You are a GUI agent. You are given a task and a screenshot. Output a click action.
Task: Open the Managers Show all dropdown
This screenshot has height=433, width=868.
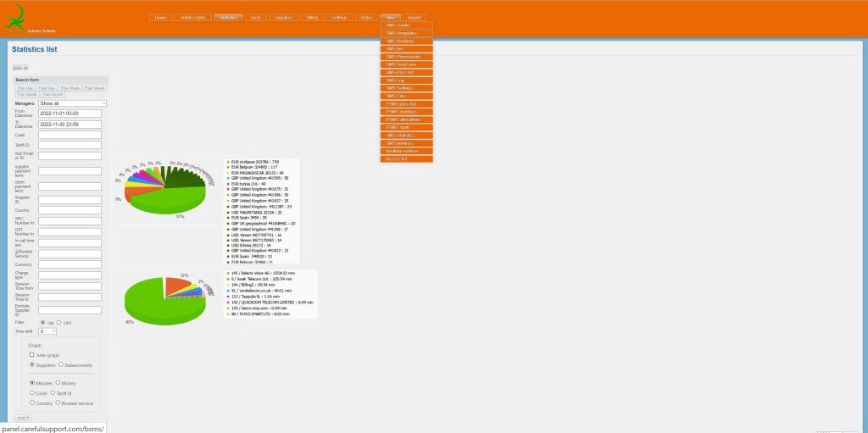pos(72,103)
